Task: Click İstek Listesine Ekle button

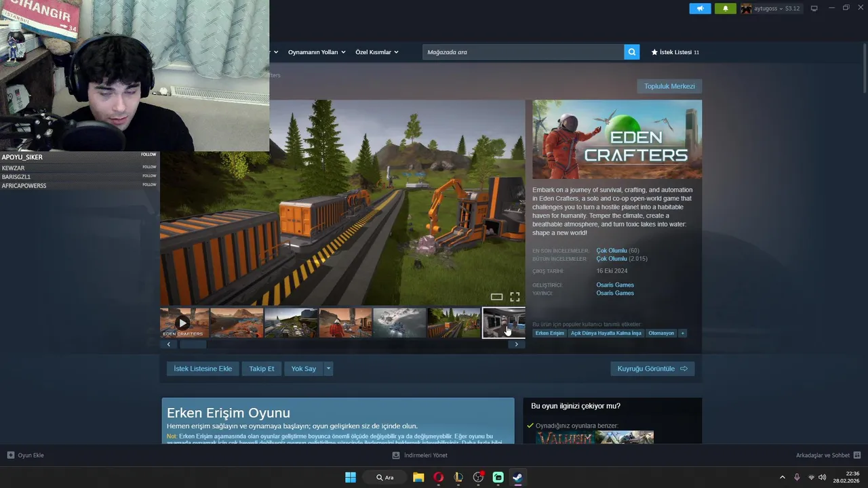Action: (203, 369)
